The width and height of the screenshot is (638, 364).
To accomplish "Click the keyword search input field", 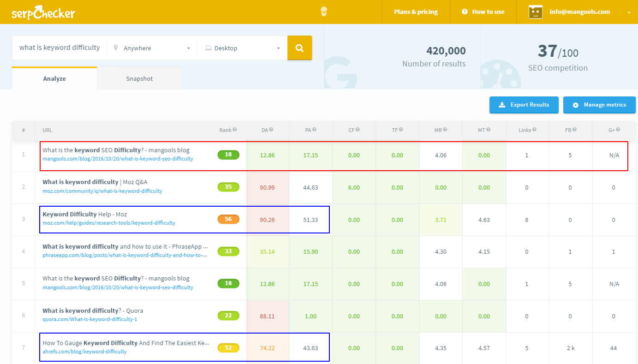I will pos(60,48).
